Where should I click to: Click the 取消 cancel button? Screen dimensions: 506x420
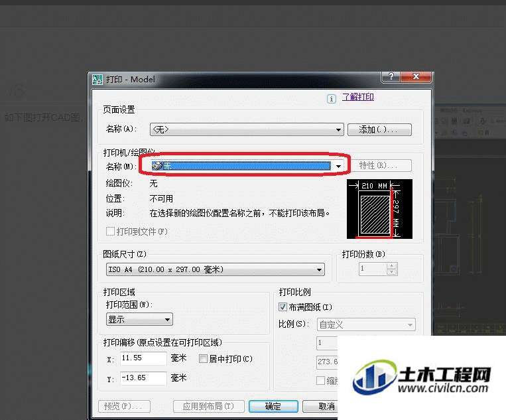pos(320,406)
